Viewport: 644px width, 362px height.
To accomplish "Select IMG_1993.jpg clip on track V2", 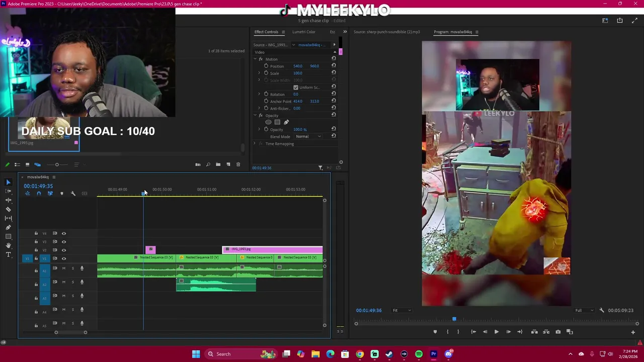I will tap(272, 249).
